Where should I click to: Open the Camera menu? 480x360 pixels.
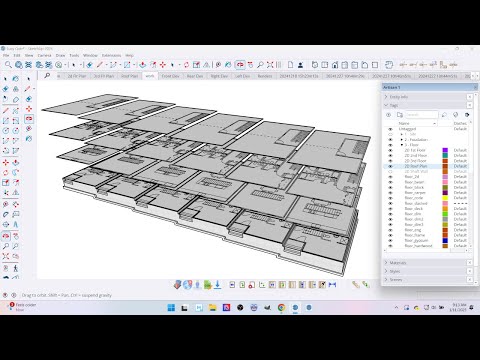(44, 55)
